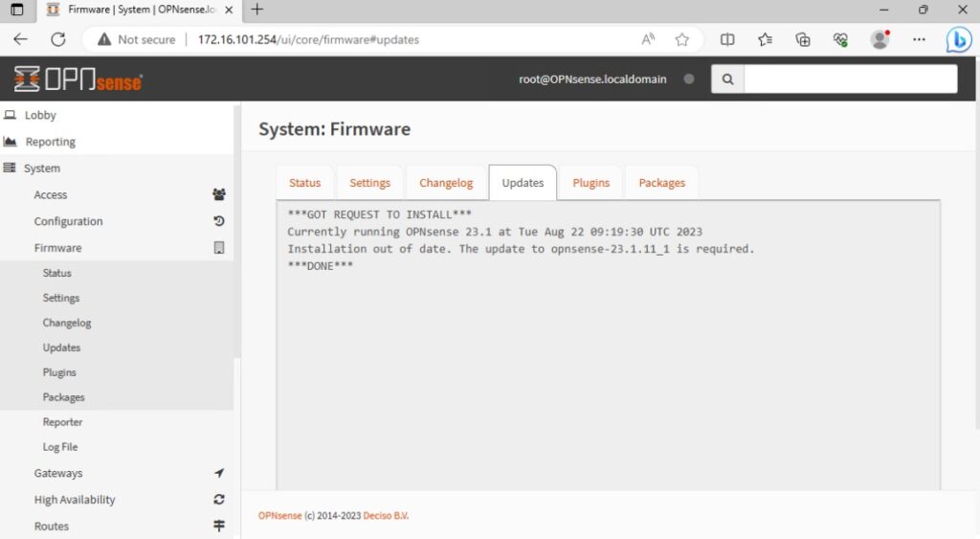980x539 pixels.
Task: Open the Bing sidebar icon
Action: [959, 40]
